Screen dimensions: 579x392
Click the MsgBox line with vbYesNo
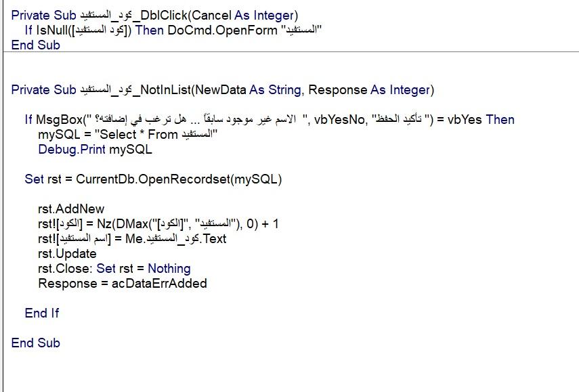pyautogui.click(x=270, y=120)
